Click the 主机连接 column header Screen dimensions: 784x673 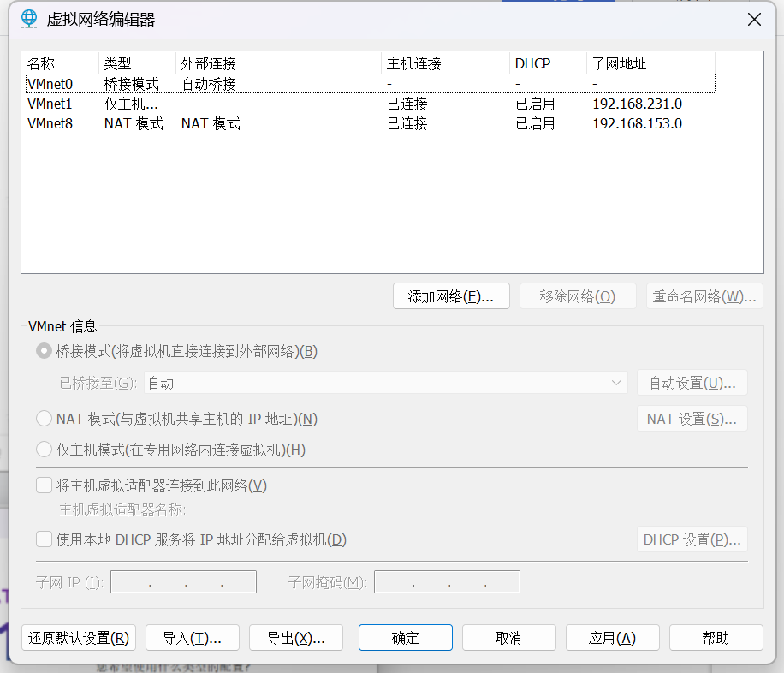(446, 63)
